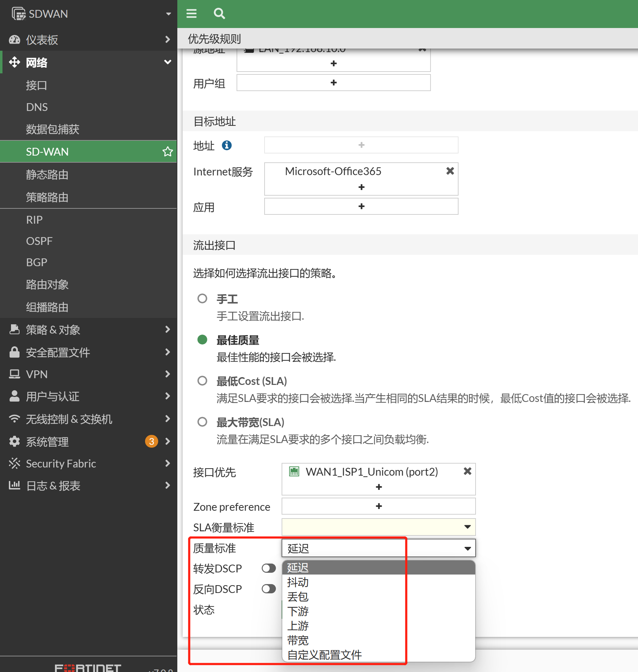Toggle the 反向DSCP switch
This screenshot has height=672, width=638.
[268, 589]
